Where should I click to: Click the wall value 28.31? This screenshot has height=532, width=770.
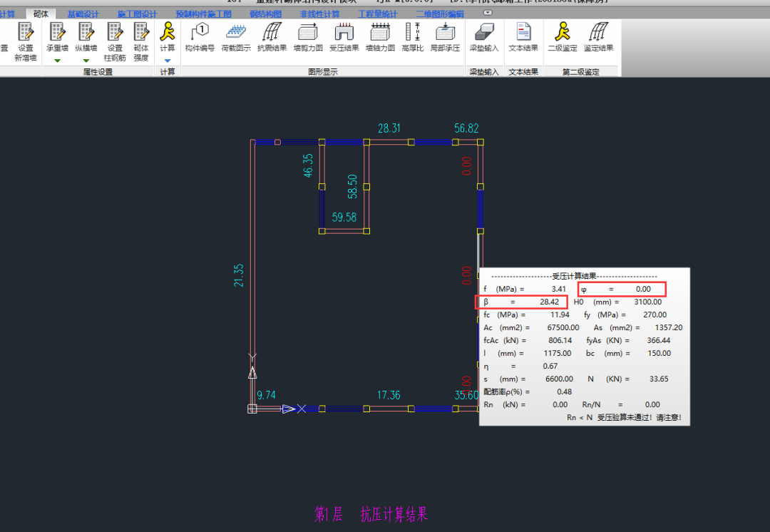pyautogui.click(x=389, y=128)
